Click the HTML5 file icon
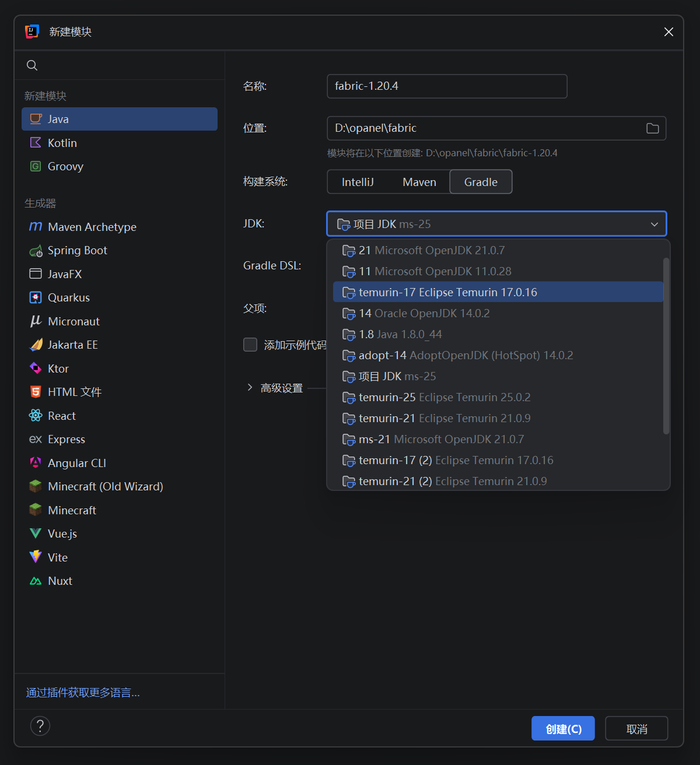This screenshot has width=700, height=765. coord(36,392)
